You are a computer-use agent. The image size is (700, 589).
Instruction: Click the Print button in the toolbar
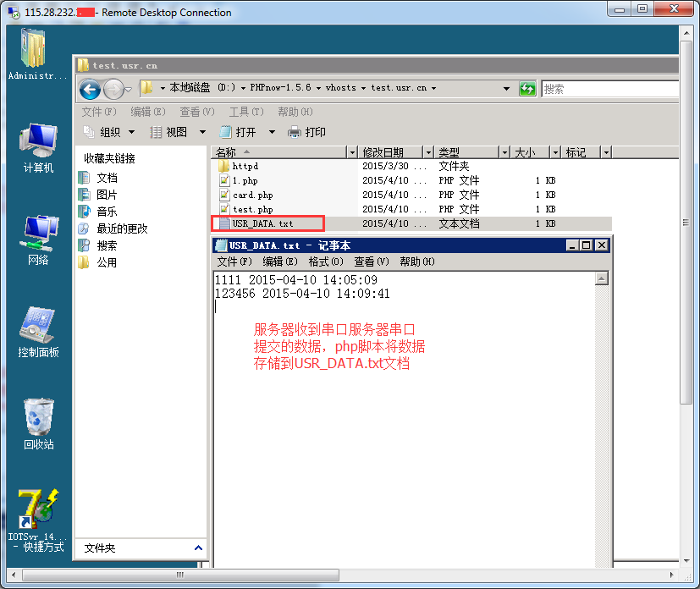coord(307,132)
